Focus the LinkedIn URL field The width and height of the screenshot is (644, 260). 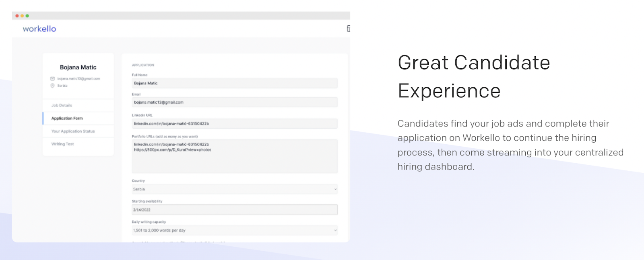[235, 123]
